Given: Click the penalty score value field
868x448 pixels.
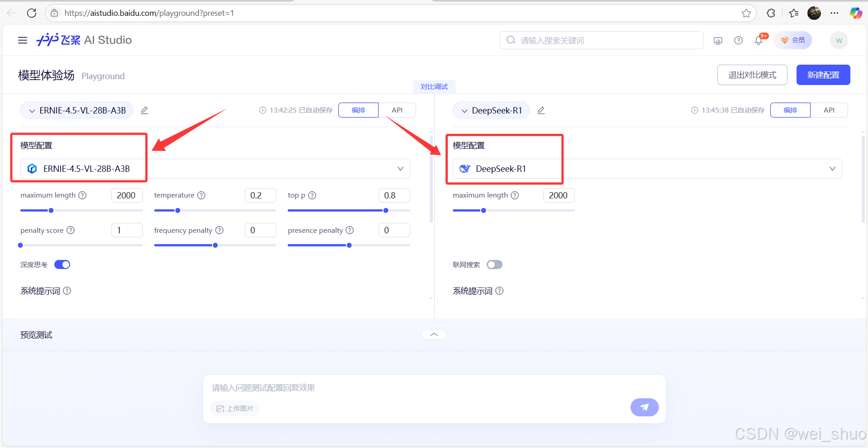Looking at the screenshot, I should pos(127,230).
